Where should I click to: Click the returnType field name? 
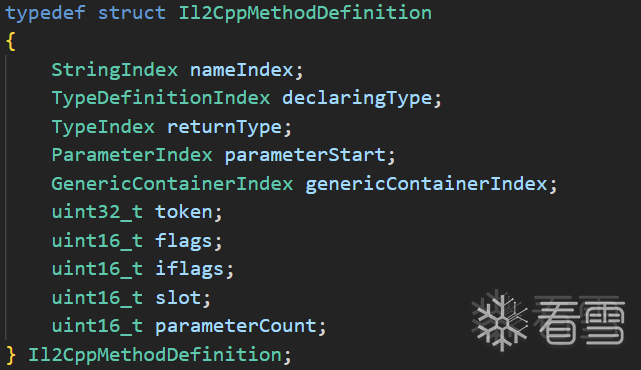pos(224,127)
